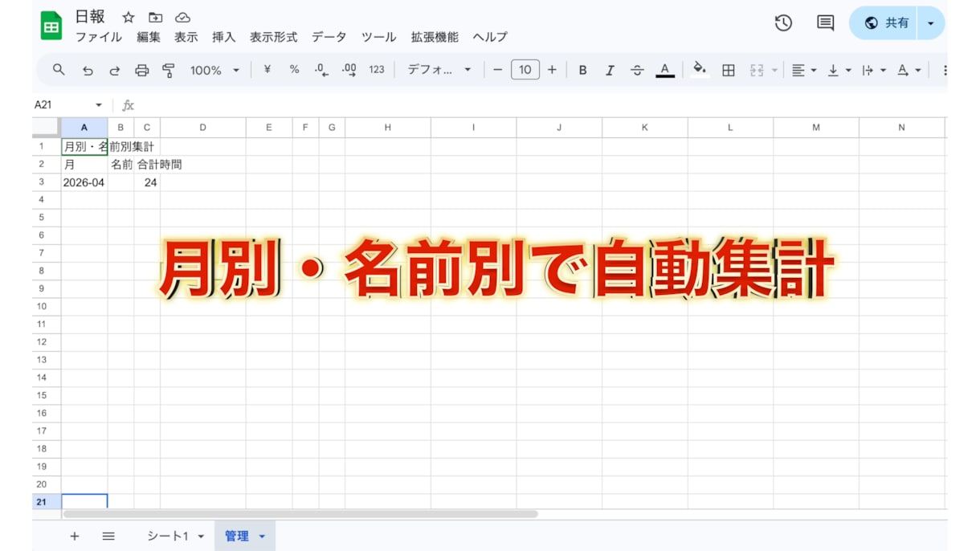Click the document title 日報

pyautogui.click(x=90, y=17)
